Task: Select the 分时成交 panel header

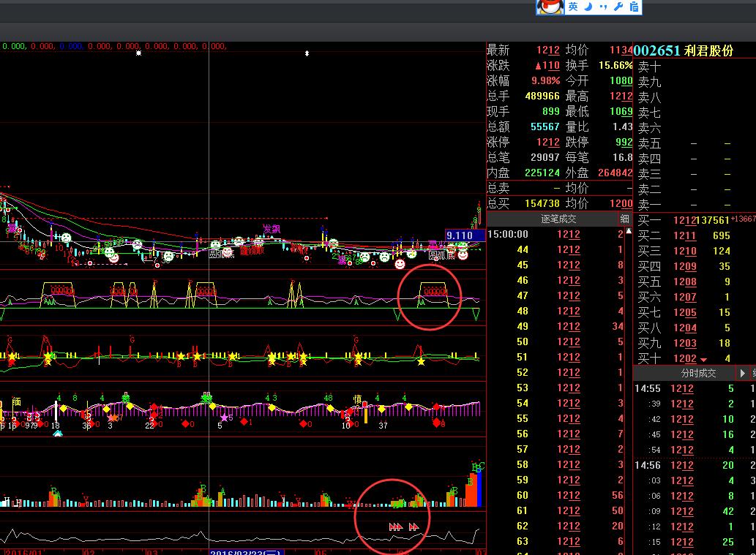Action: point(698,373)
